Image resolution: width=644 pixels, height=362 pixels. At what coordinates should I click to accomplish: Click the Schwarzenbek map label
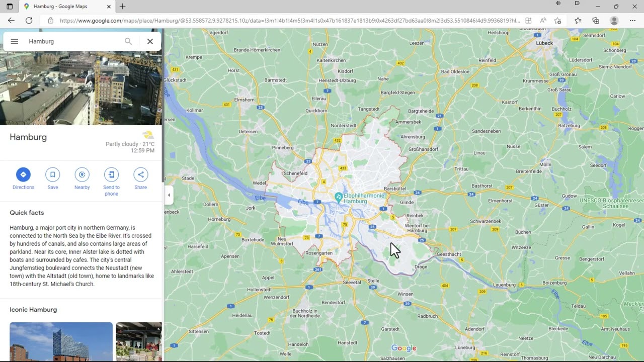[486, 221]
